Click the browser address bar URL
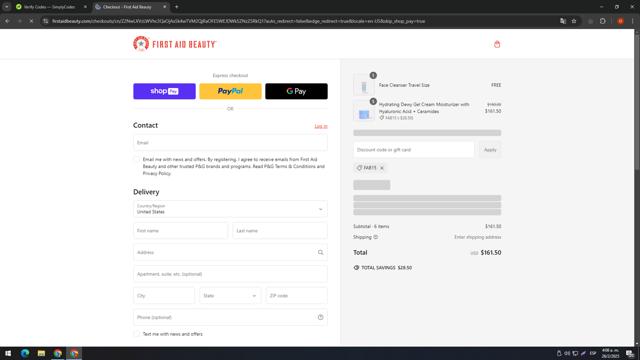640x360 pixels. tap(239, 21)
